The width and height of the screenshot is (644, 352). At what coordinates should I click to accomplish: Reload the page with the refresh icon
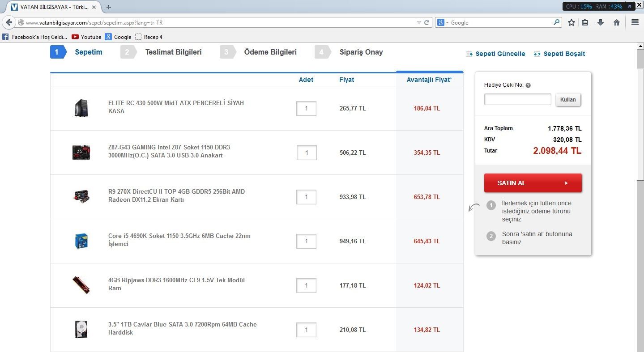pyautogui.click(x=427, y=22)
